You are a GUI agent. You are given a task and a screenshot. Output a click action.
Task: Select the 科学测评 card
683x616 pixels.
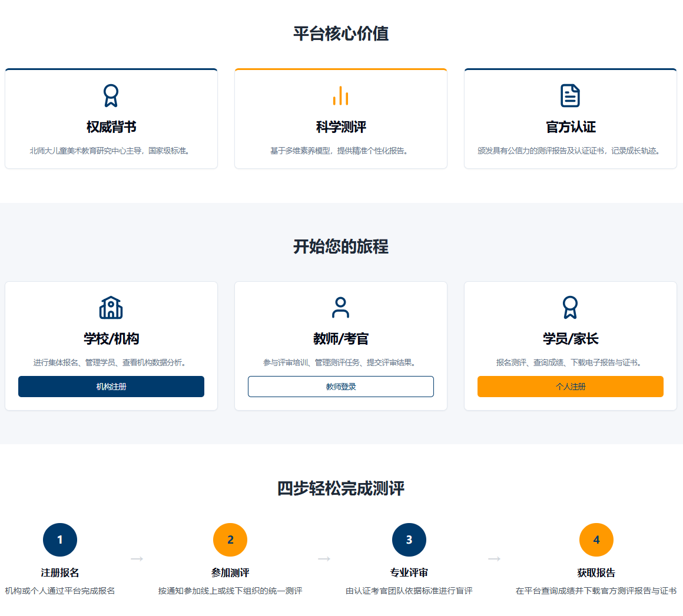pyautogui.click(x=340, y=118)
